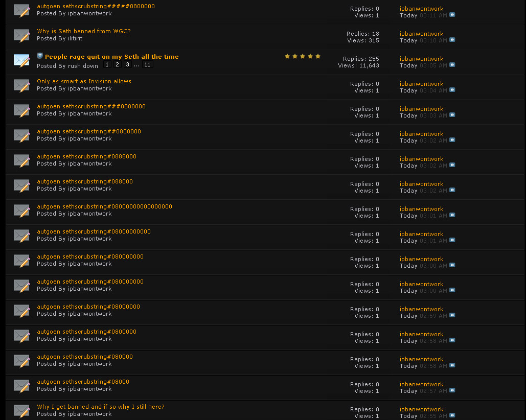
Task: Click the last-post arrow icon at 02:57 AM
Action: coord(452,390)
